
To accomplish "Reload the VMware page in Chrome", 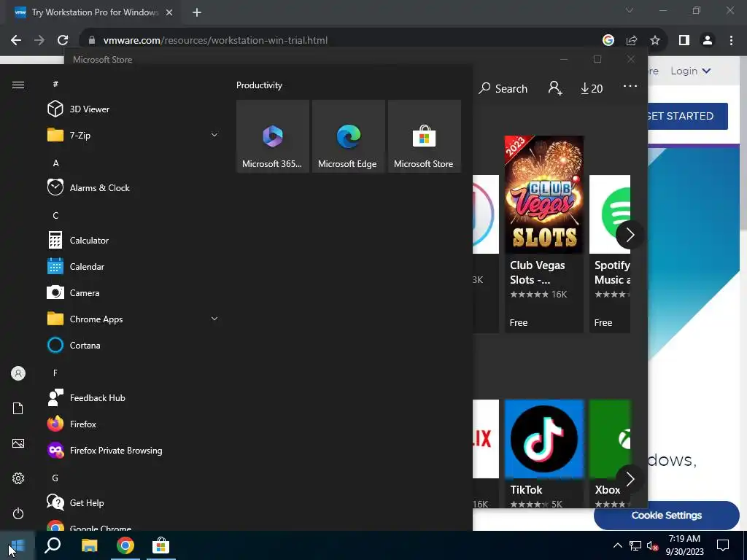I will 63,40.
